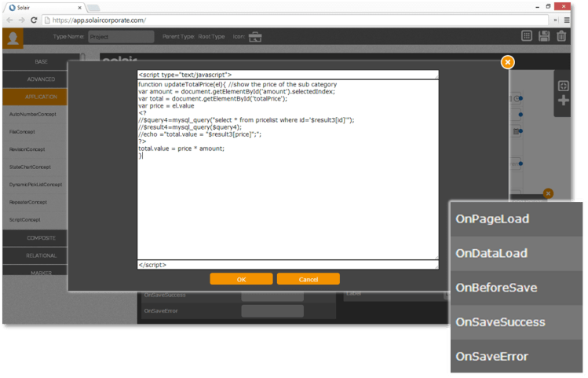
Task: Select RepeaterConcept in the sidebar
Action: coord(28,202)
